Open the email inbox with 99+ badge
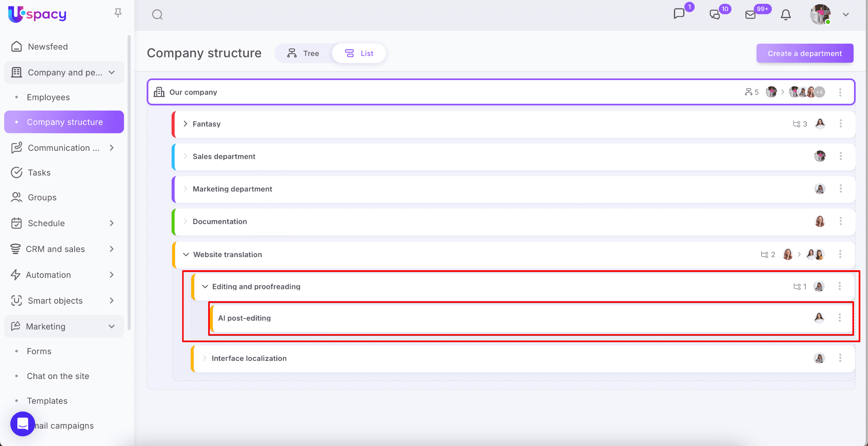Viewport: 868px width, 446px height. pos(751,15)
